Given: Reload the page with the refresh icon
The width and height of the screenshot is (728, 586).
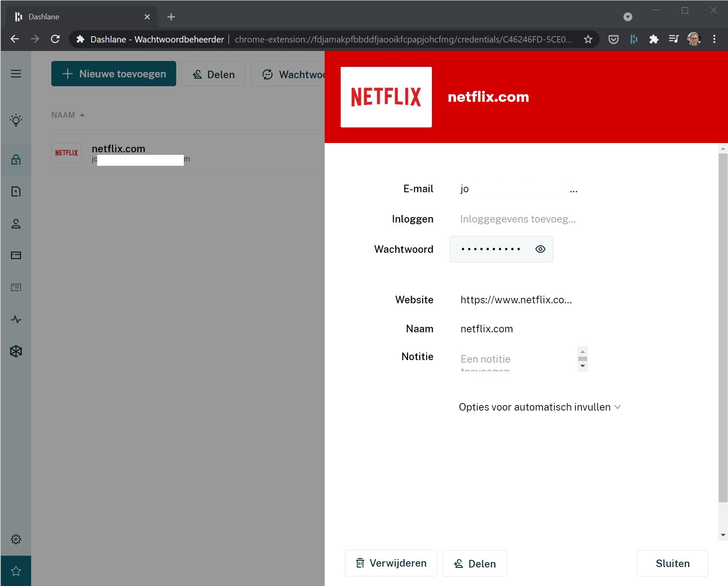Looking at the screenshot, I should click(55, 39).
